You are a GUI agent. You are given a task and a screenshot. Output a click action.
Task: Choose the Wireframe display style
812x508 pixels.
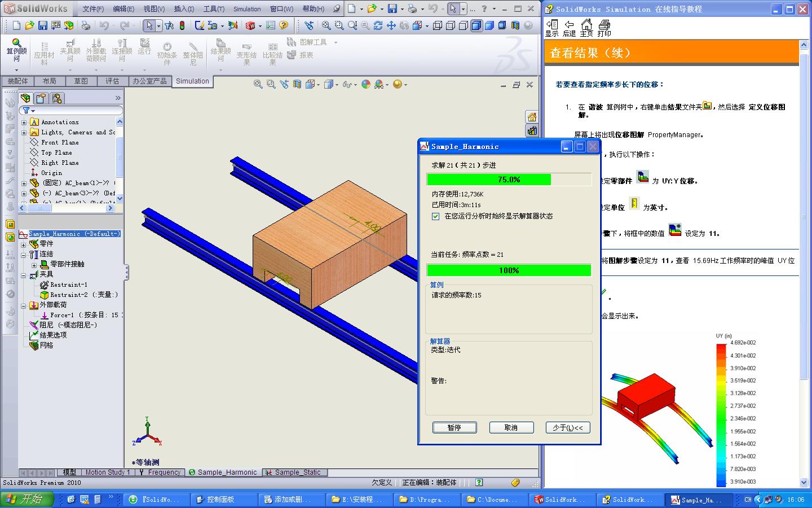point(438,25)
